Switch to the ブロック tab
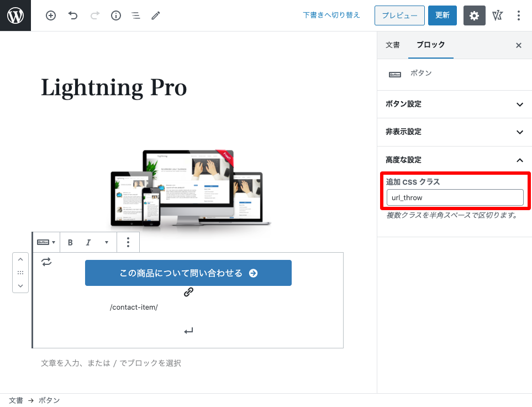The image size is (532, 407). (x=430, y=45)
